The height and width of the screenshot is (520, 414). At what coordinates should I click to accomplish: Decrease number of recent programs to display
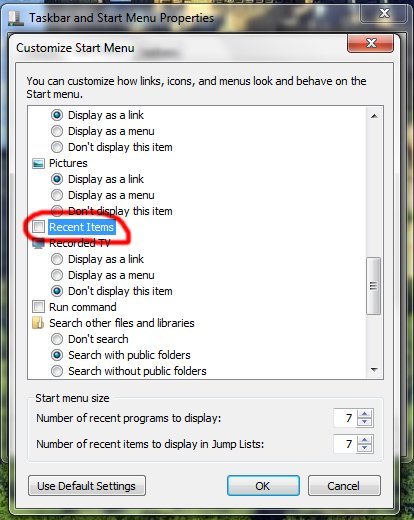(x=365, y=422)
